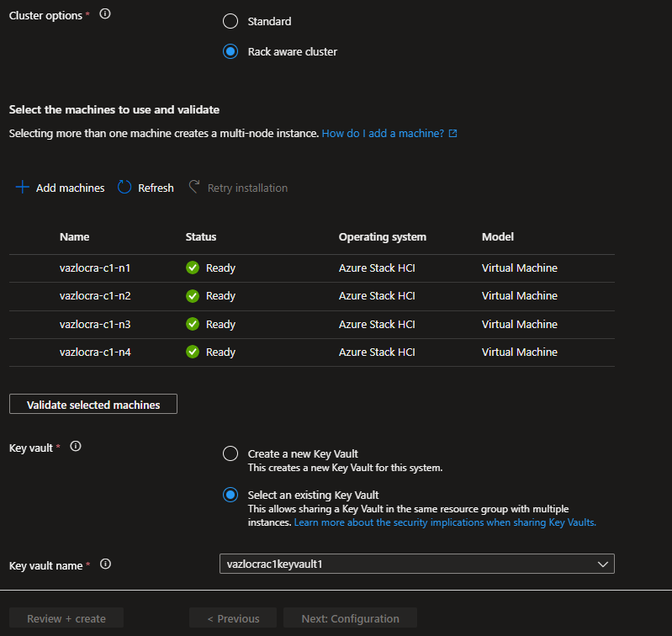Click the info icon next to Key vault name
This screenshot has height=636, width=672.
105,564
